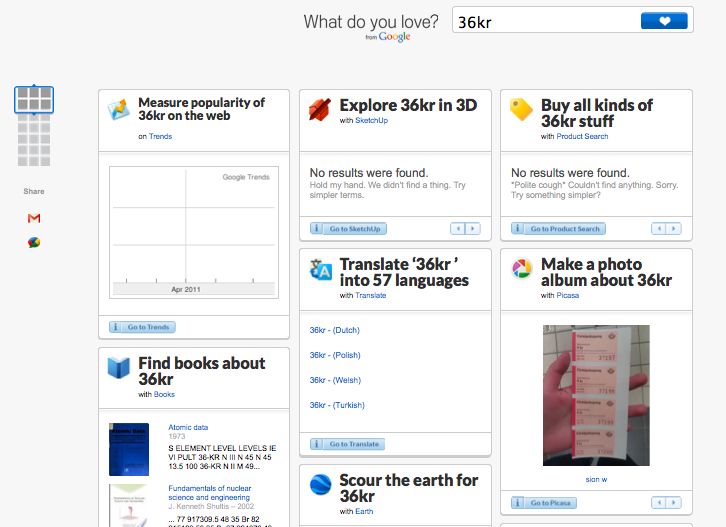Open the Earth link under heading

(x=364, y=511)
